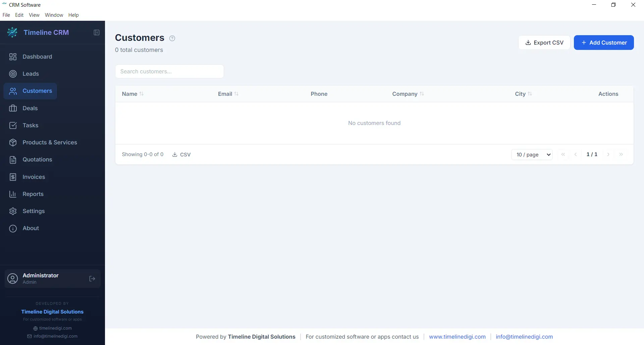Open the Reports section

pos(33,194)
